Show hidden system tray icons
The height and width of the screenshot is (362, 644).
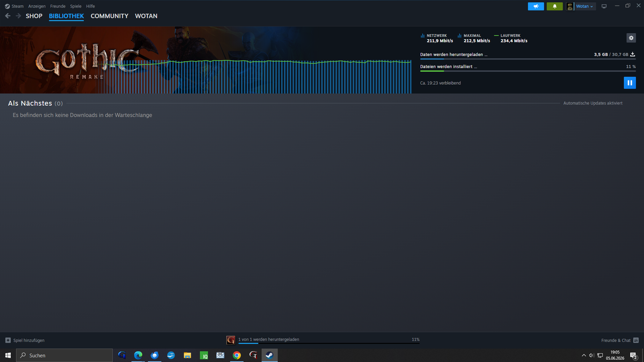[584, 355]
